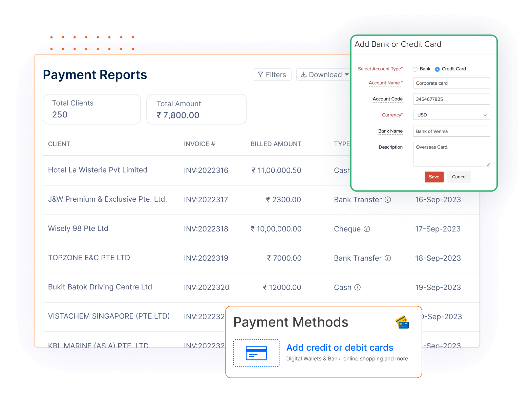The width and height of the screenshot is (532, 398).
Task: Click the INVOICE # column header
Action: pos(199,144)
